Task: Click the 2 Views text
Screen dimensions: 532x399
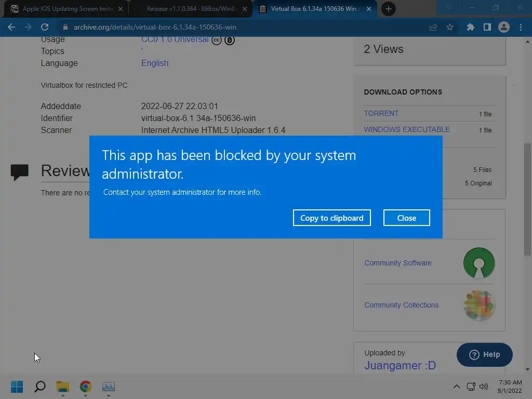Action: (x=383, y=49)
